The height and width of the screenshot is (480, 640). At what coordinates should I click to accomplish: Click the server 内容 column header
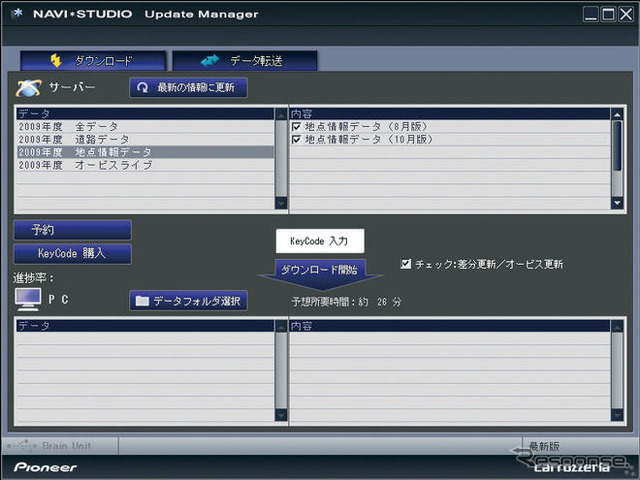pos(450,113)
